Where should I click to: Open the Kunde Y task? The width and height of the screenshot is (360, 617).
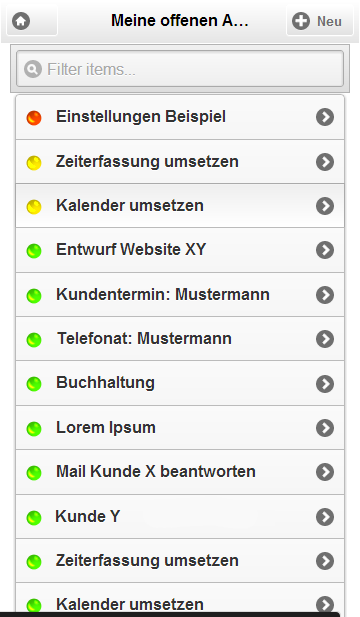tap(180, 517)
